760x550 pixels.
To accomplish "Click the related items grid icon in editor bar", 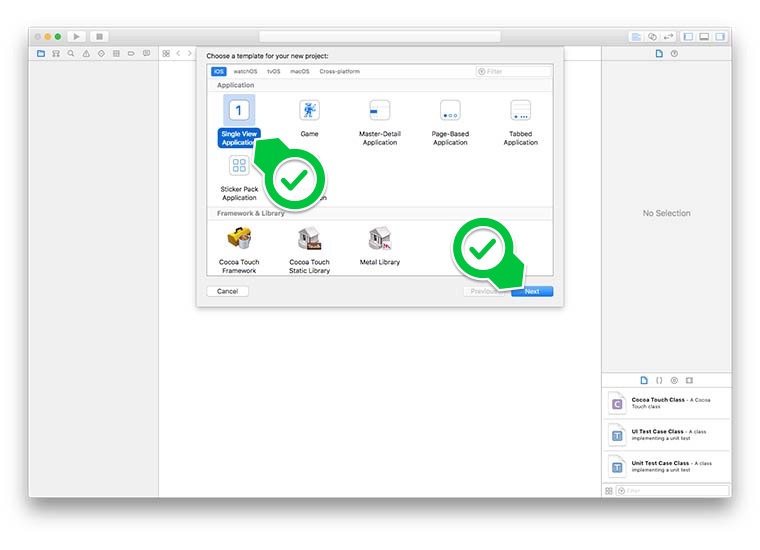I will [x=166, y=53].
